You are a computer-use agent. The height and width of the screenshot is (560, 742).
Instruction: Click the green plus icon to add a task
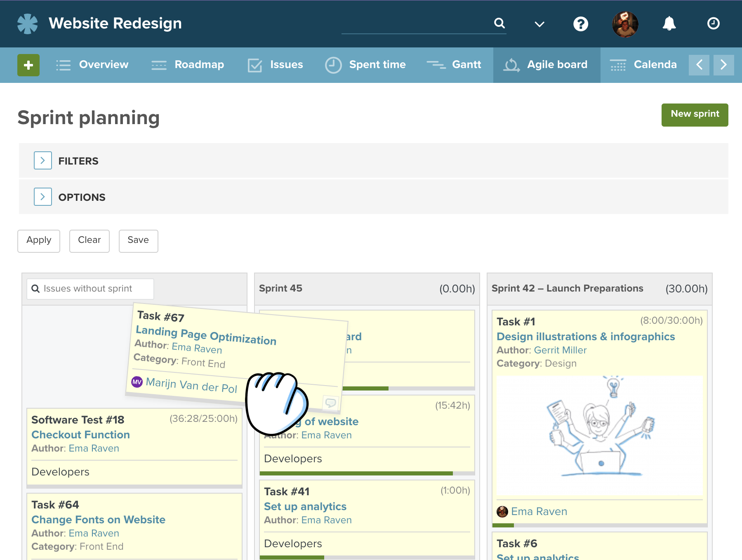[28, 65]
